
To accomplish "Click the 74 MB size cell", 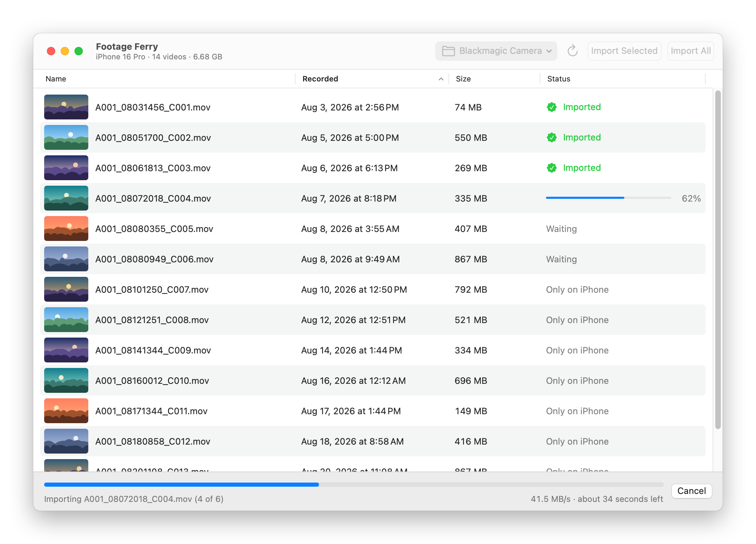I will pyautogui.click(x=468, y=107).
